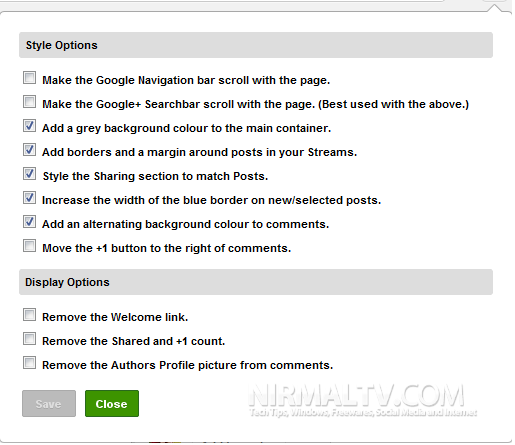Click label text about alternating comment colours
515x445 pixels.
click(185, 224)
